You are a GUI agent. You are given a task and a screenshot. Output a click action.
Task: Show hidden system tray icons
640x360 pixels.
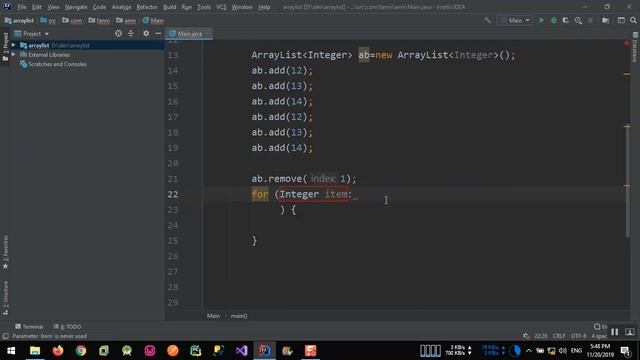click(x=529, y=351)
